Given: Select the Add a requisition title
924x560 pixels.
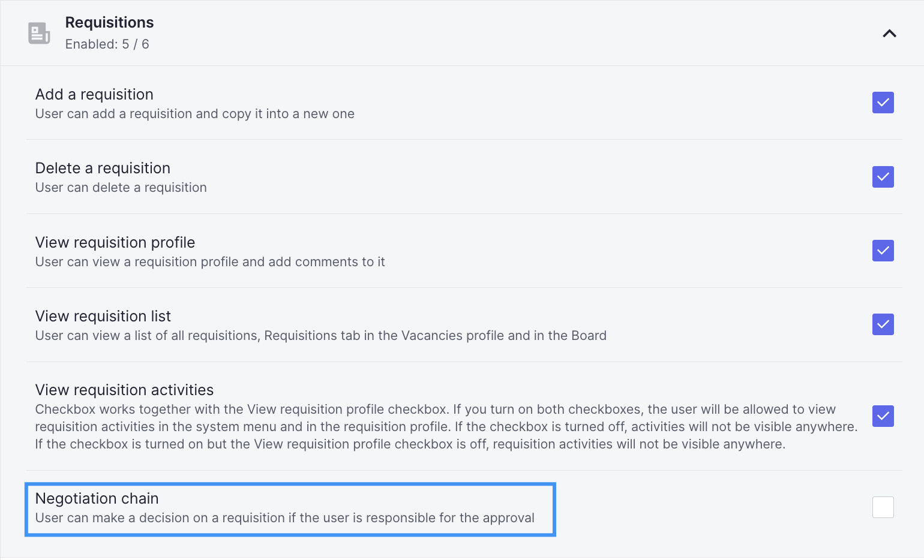Looking at the screenshot, I should click(x=94, y=94).
